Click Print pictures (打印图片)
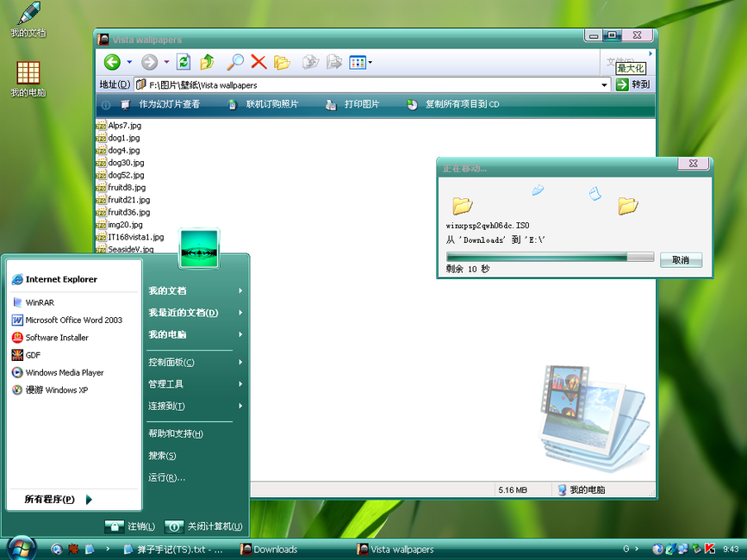The image size is (747, 560). pos(352,104)
